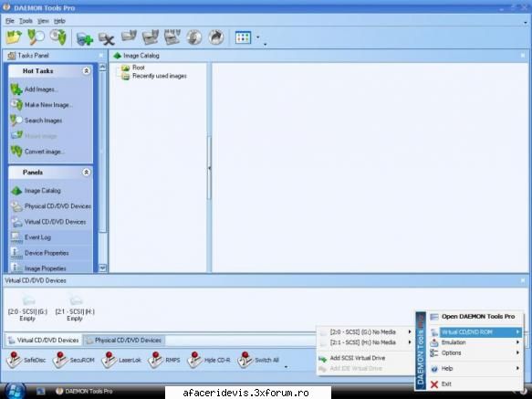Open the Tools menu

pyautogui.click(x=26, y=21)
